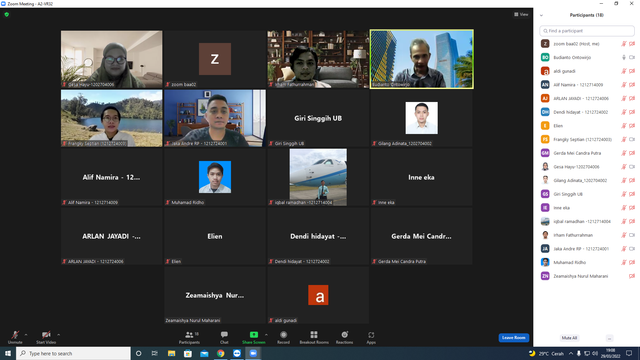Screen dimensions: 640x360
Task: Click muted mic icon for aldi gunadi
Action: (624, 71)
